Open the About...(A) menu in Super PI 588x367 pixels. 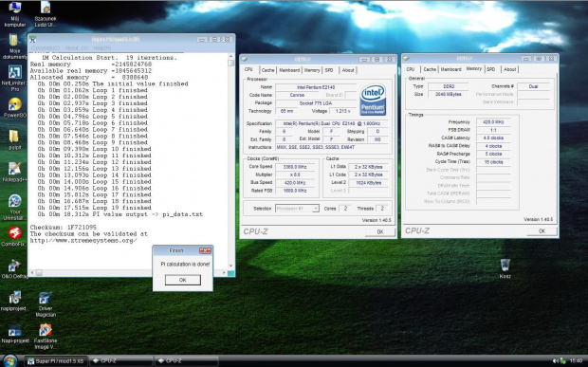point(77,48)
